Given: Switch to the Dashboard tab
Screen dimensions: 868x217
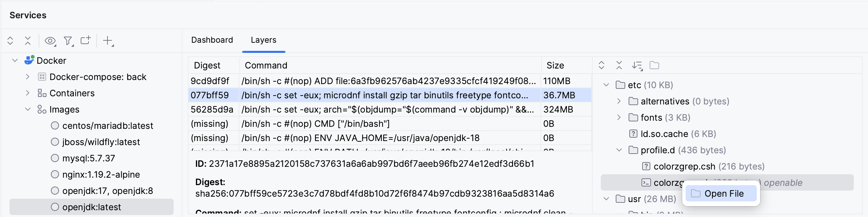Looking at the screenshot, I should pos(212,40).
